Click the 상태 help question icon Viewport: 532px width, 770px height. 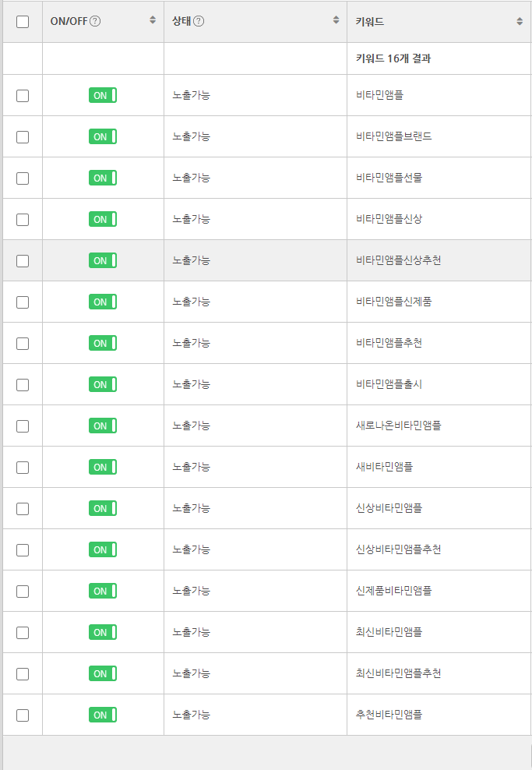pos(199,22)
